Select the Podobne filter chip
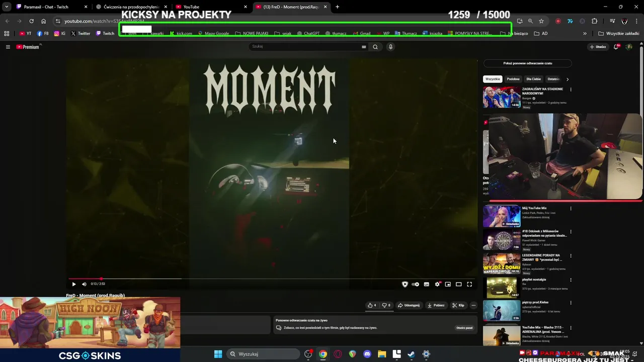 (x=513, y=79)
